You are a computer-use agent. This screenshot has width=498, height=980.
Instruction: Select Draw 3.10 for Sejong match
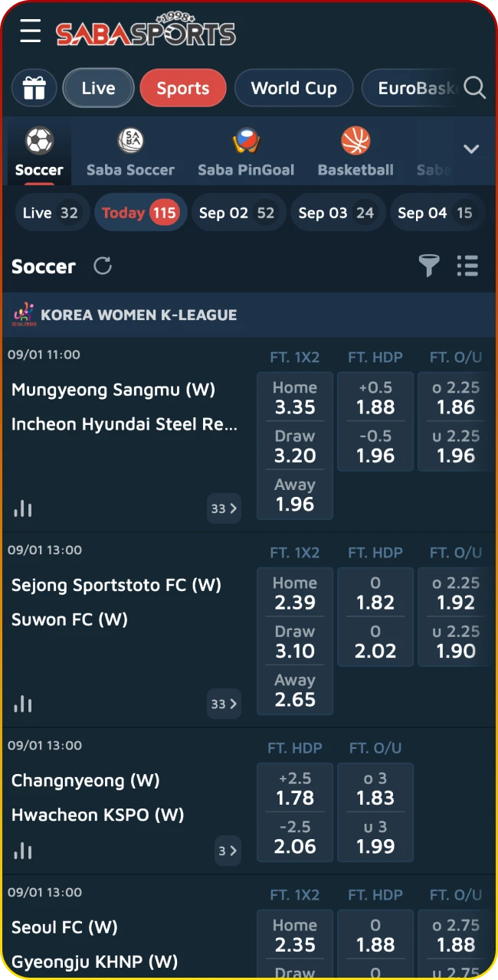click(295, 642)
